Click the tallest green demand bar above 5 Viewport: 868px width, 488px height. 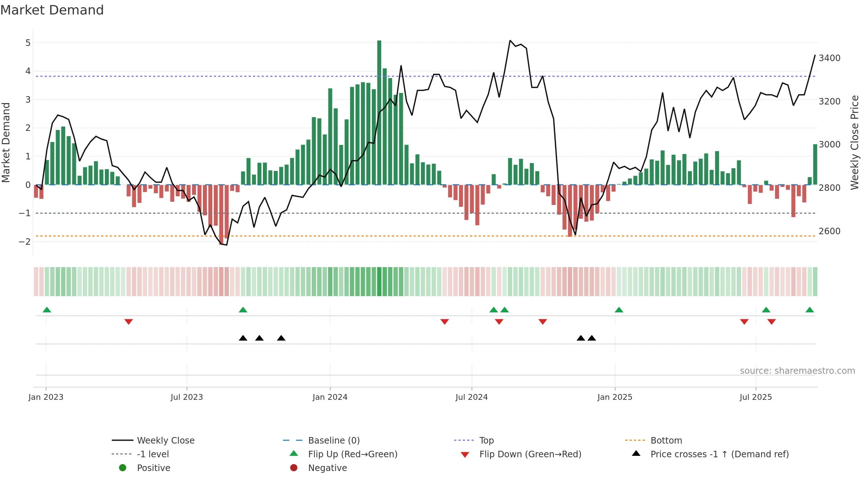tap(379, 112)
